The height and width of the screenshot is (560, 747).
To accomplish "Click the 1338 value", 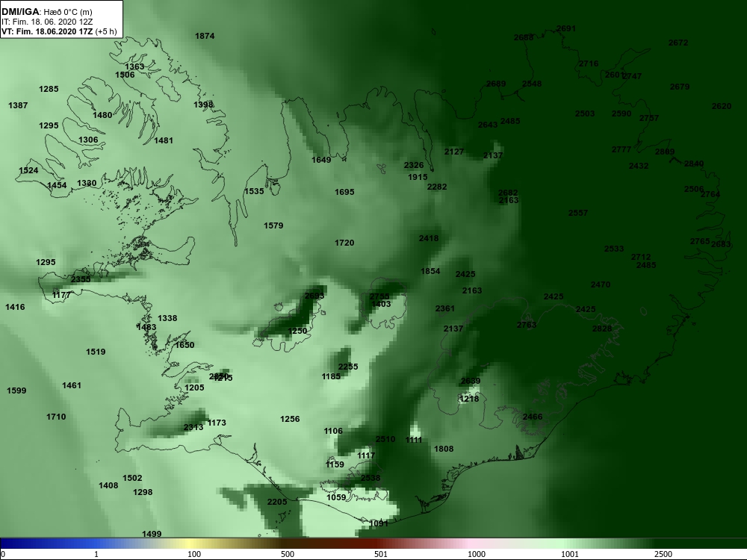I will [167, 318].
